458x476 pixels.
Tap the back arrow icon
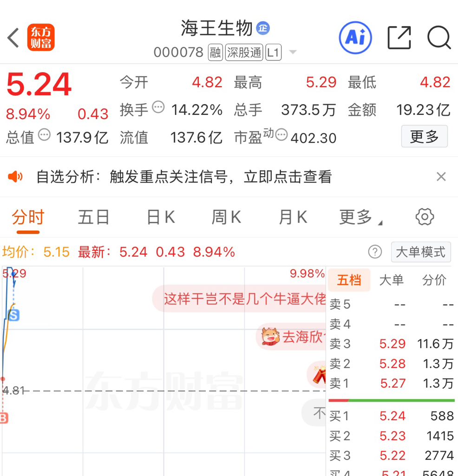pos(13,38)
